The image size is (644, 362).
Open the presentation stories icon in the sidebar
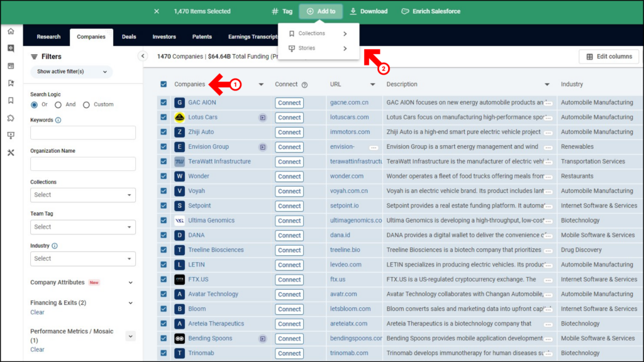[11, 136]
